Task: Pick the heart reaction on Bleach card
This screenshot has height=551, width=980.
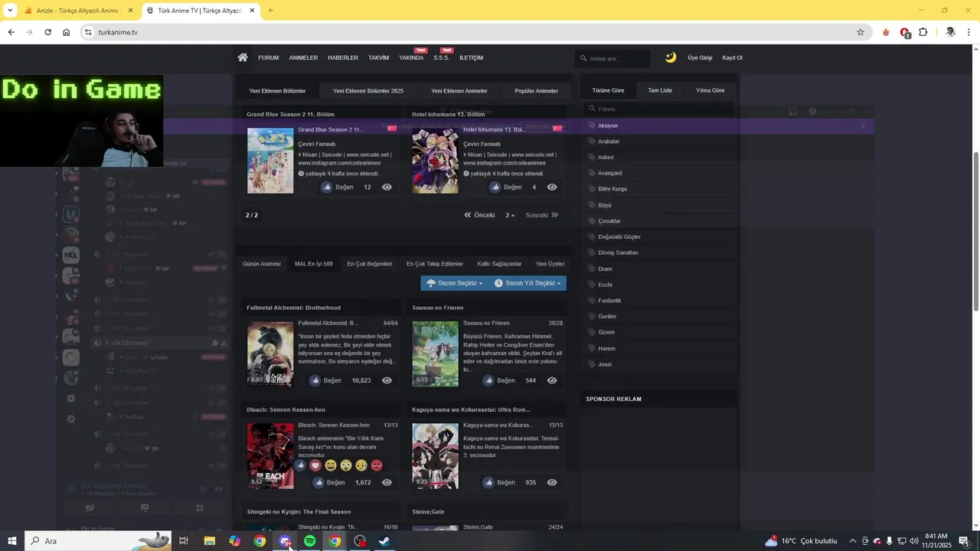Action: click(x=315, y=465)
